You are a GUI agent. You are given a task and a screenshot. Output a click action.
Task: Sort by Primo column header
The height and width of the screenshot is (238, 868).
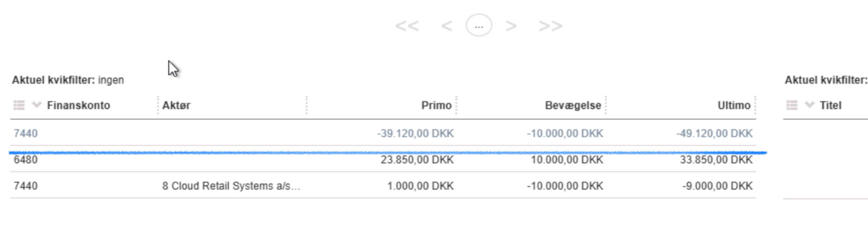[x=436, y=105]
